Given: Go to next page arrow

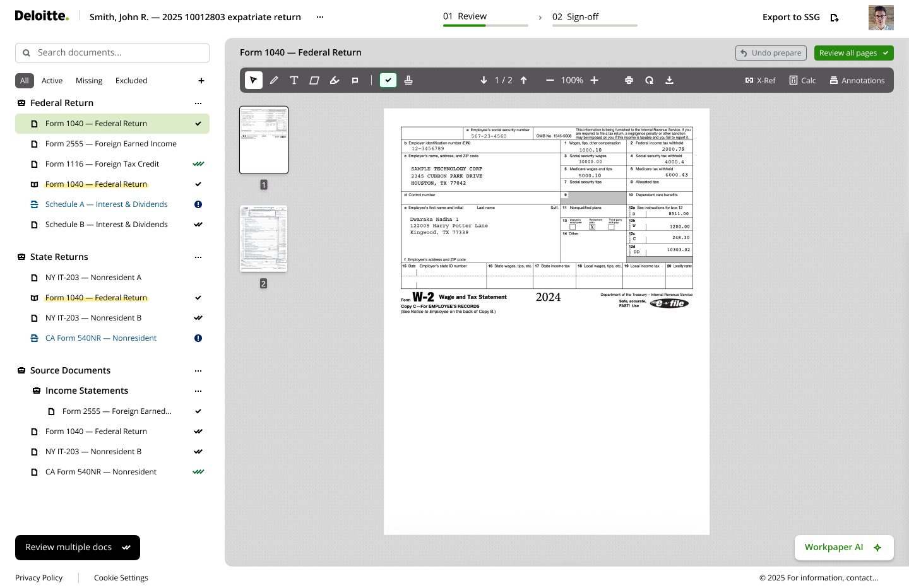Looking at the screenshot, I should pos(484,80).
